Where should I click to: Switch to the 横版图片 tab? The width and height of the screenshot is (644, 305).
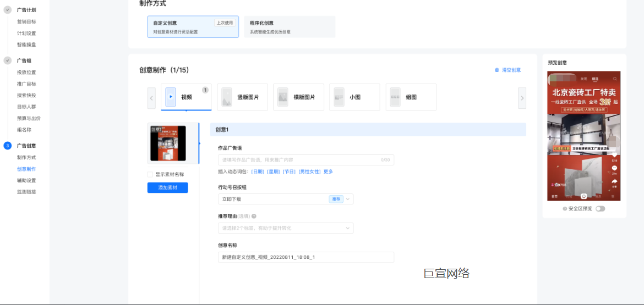298,97
